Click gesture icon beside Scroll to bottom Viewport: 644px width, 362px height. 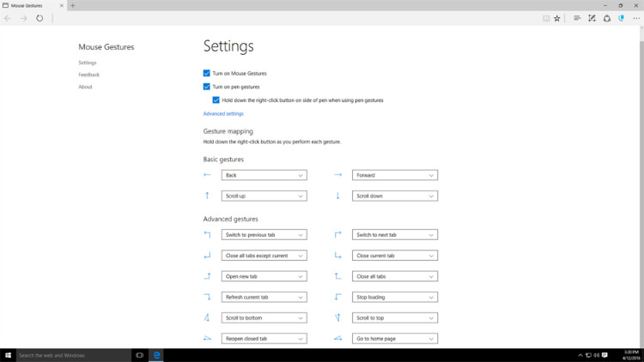coord(207,317)
